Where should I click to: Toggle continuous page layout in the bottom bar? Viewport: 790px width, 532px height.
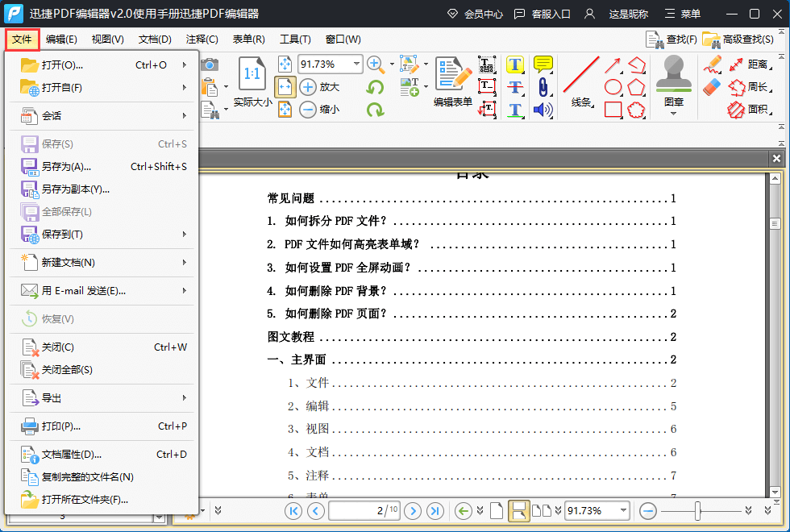(519, 510)
